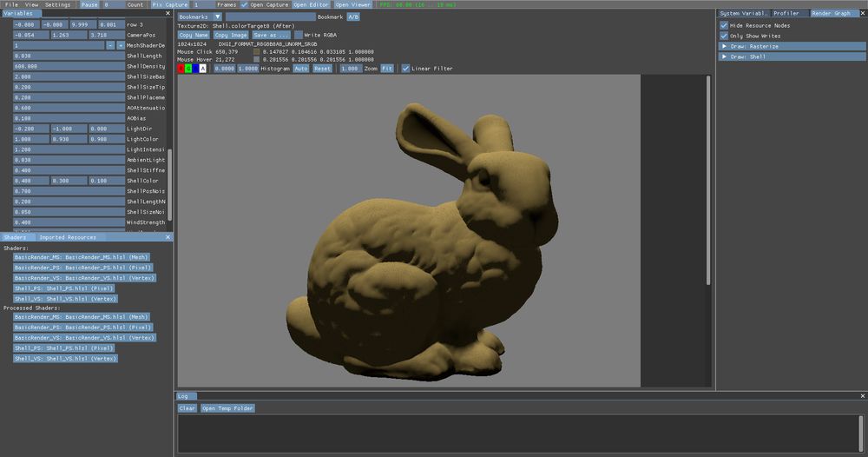
Task: Click the Open Editor button
Action: 311,4
